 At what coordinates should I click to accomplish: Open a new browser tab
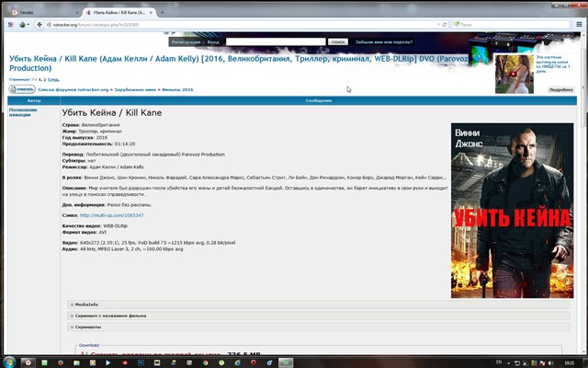click(163, 12)
